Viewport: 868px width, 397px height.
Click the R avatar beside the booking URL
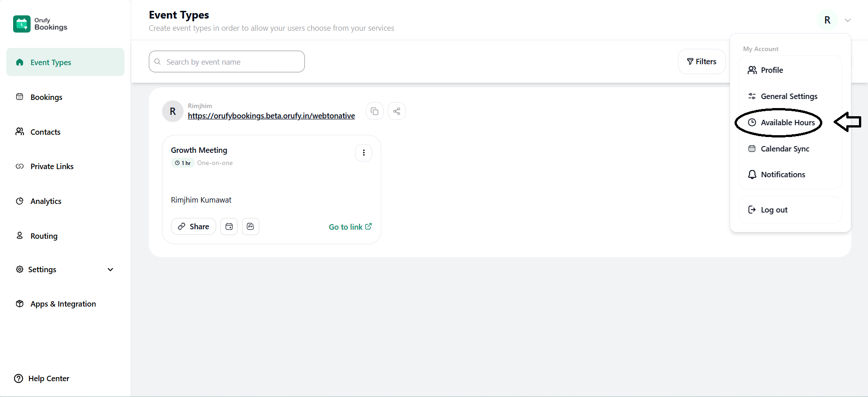click(173, 111)
